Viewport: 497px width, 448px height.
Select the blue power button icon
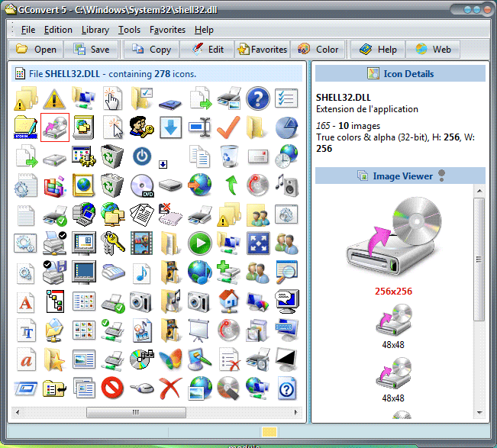(142, 156)
